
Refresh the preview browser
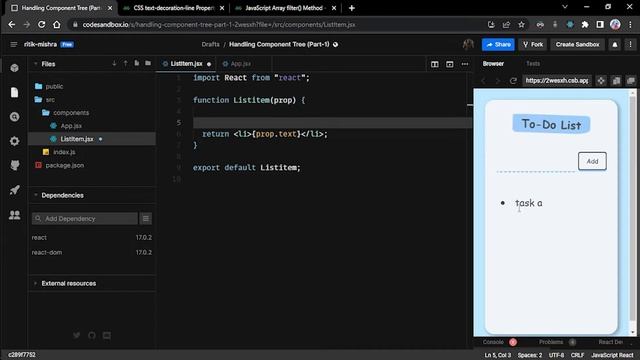(x=513, y=80)
